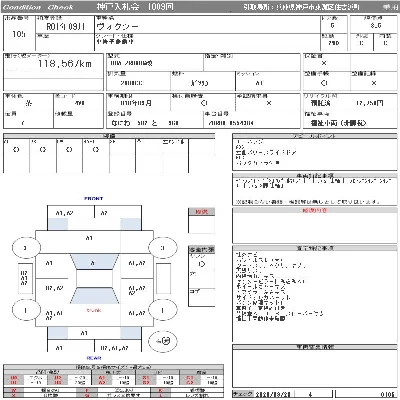400x400 pixels.
Task: Click the spare tire circle icon
Action: (x=163, y=341)
